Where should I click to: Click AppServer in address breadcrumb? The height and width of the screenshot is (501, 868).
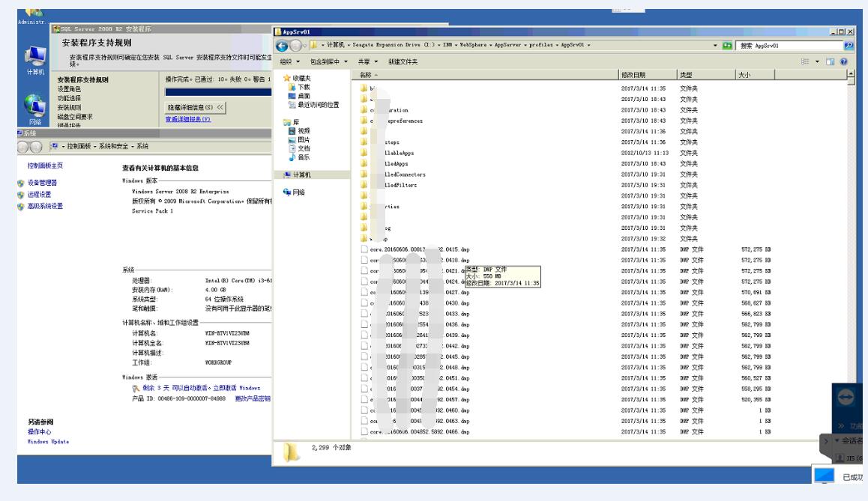click(507, 45)
